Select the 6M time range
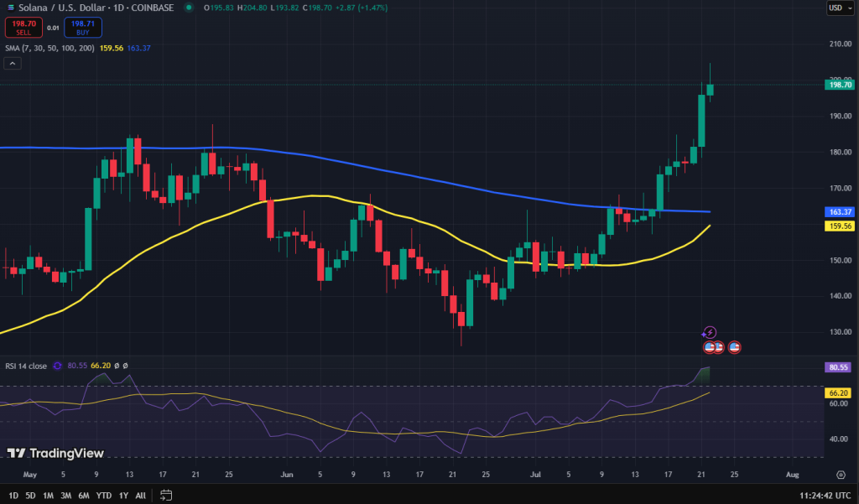This screenshot has width=859, height=504. (x=84, y=496)
